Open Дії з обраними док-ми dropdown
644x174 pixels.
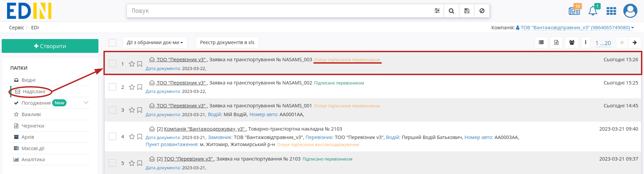tap(155, 42)
